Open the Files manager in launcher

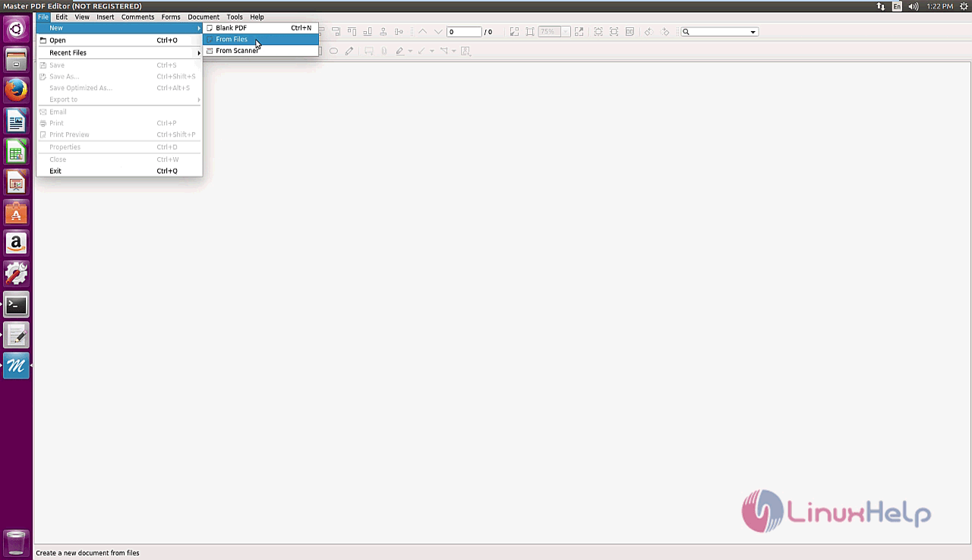pyautogui.click(x=16, y=60)
